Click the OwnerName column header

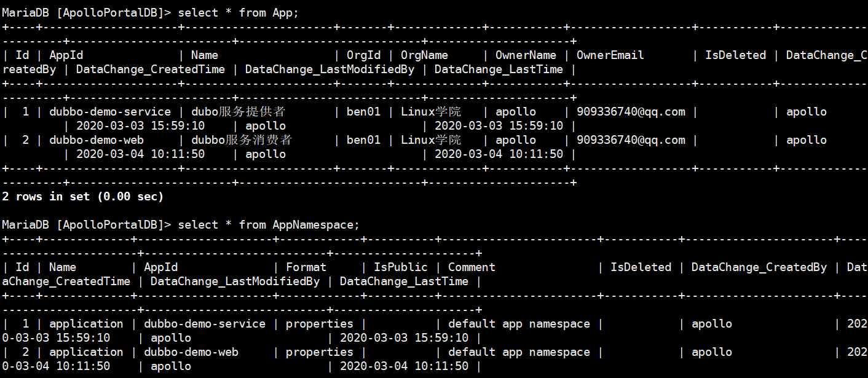[x=526, y=55]
